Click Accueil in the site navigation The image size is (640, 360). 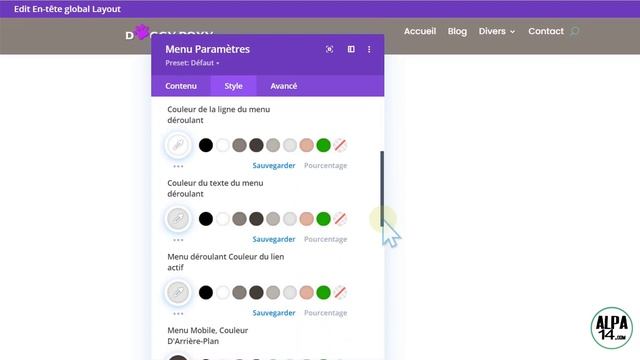click(x=420, y=31)
